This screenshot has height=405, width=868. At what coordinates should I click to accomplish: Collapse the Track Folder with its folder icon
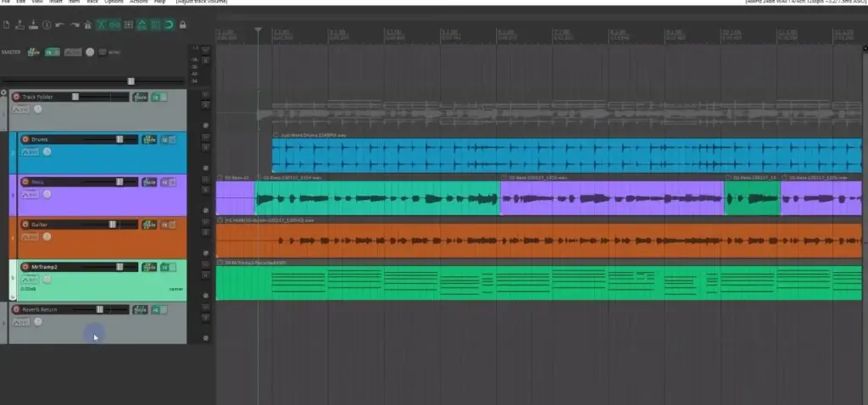click(4, 93)
